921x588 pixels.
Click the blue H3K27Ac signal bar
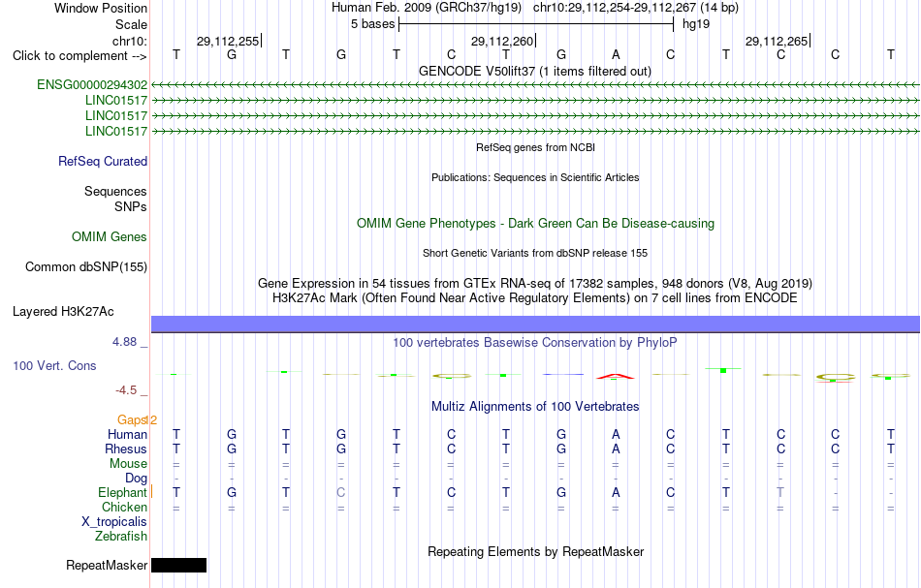point(535,324)
